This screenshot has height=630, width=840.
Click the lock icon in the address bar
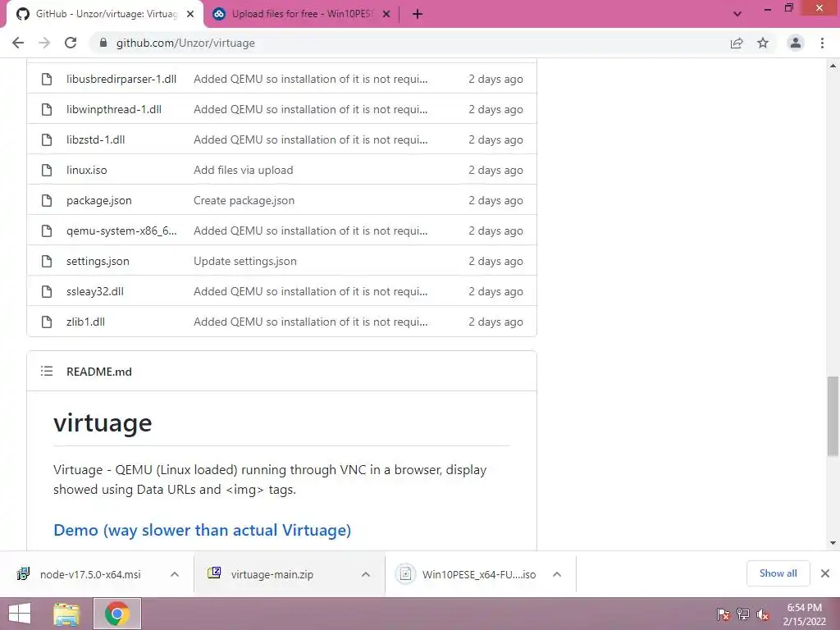[x=103, y=43]
